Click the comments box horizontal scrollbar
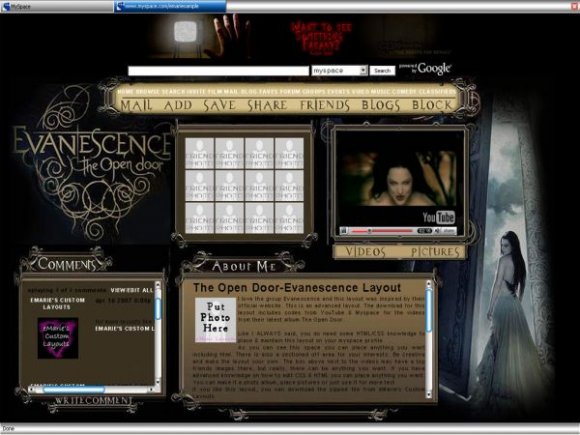580x435 pixels. (92, 389)
